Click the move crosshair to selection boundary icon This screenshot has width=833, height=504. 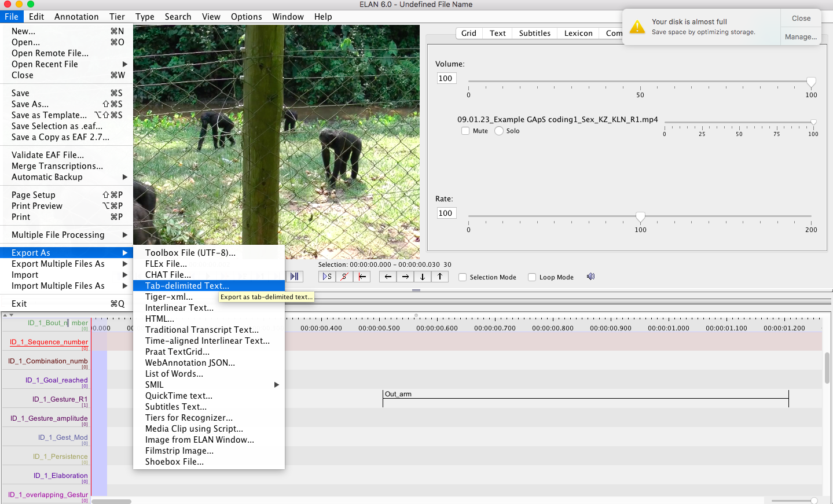(362, 277)
